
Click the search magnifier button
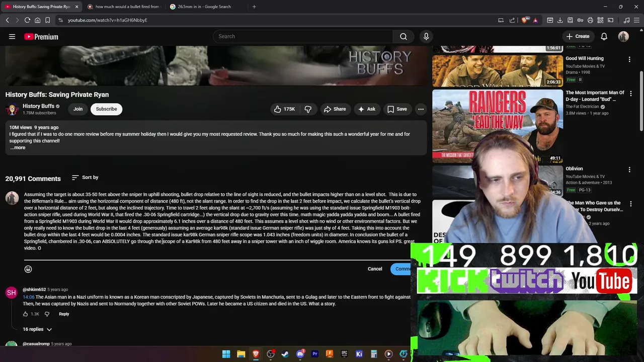(x=404, y=36)
